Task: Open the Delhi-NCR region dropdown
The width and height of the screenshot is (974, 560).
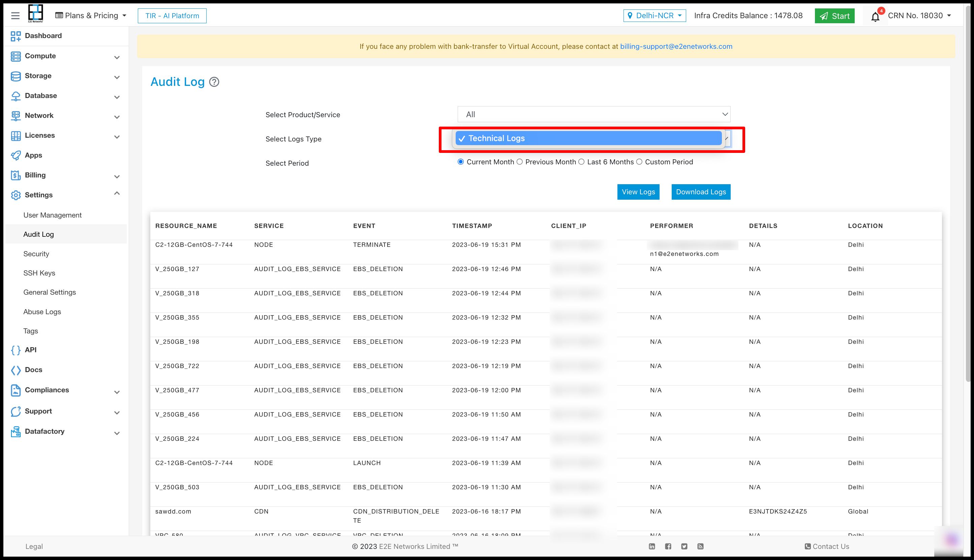Action: point(654,16)
